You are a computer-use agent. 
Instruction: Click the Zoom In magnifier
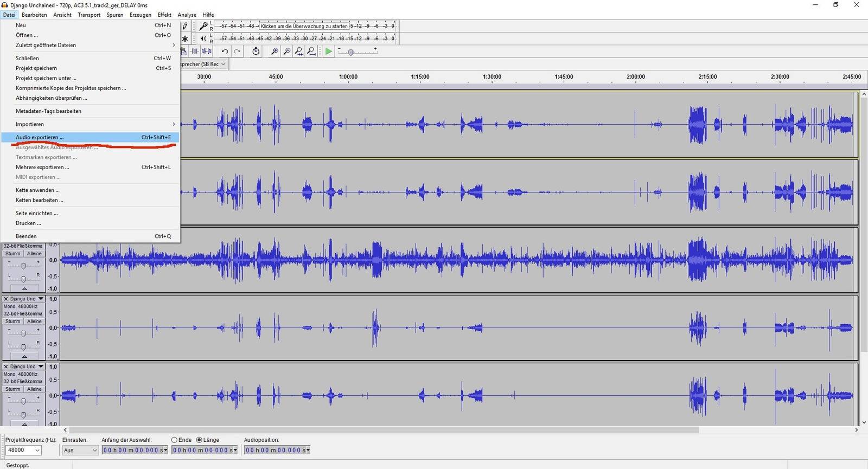[275, 51]
